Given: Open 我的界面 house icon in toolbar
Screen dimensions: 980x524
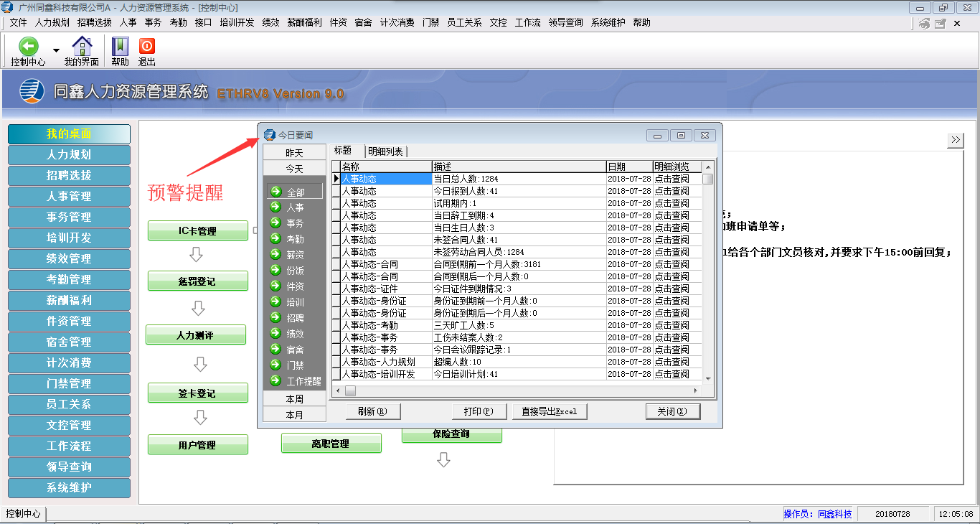Looking at the screenshot, I should click(82, 47).
